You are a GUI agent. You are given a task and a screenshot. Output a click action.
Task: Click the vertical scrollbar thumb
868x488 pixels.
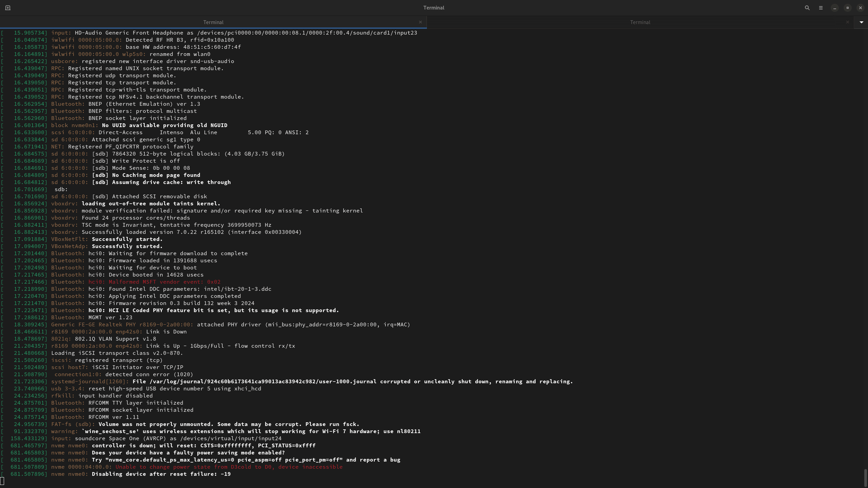pyautogui.click(x=865, y=477)
